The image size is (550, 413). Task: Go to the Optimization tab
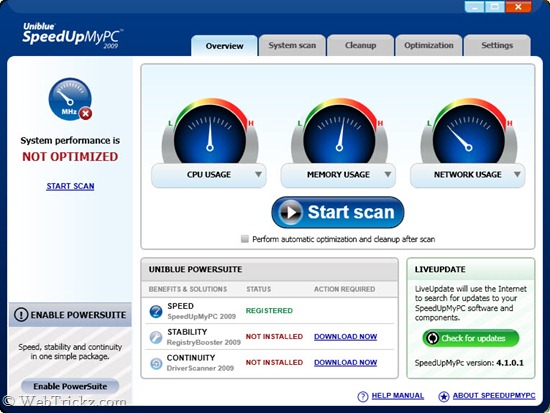[x=429, y=45]
